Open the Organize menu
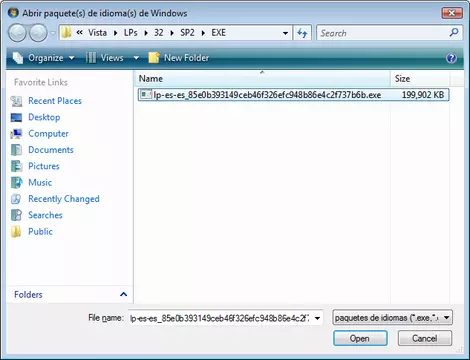Viewport: 470px width, 360px height. [x=44, y=58]
